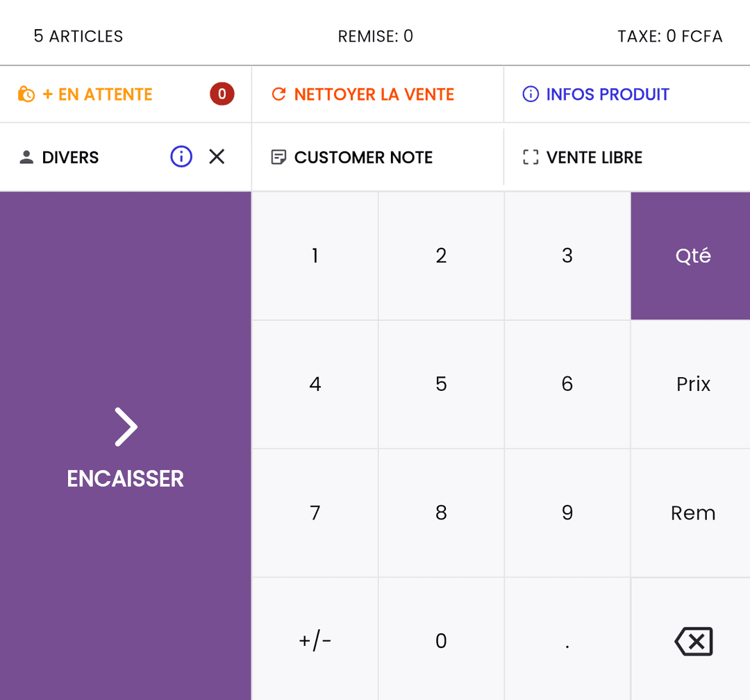Click the hold order clock icon
The height and width of the screenshot is (700, 750).
(x=26, y=94)
